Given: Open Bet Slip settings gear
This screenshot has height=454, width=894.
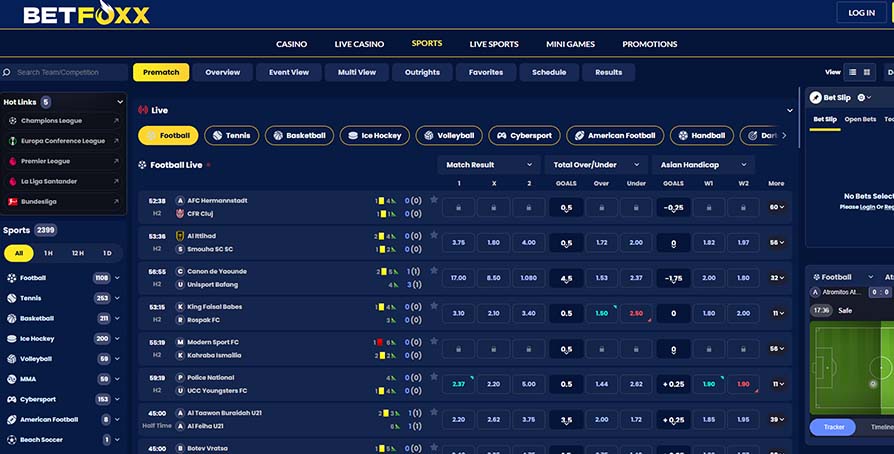Looking at the screenshot, I should tap(861, 98).
